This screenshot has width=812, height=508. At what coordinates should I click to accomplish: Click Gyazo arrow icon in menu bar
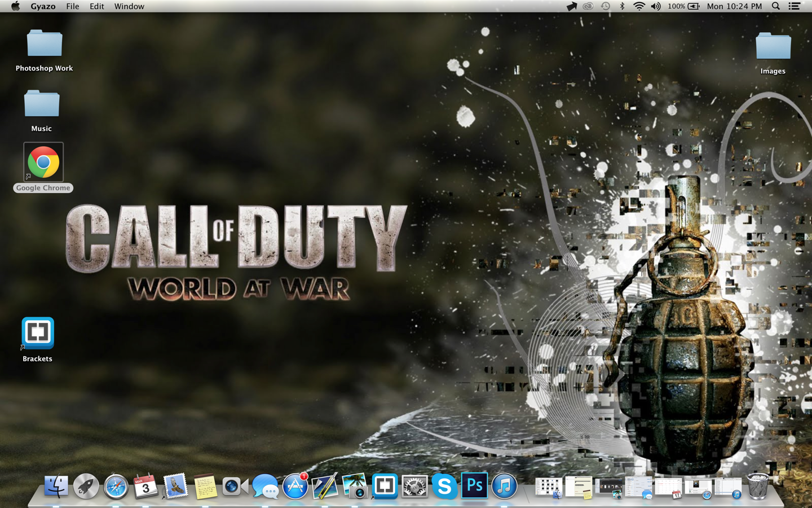click(x=571, y=6)
